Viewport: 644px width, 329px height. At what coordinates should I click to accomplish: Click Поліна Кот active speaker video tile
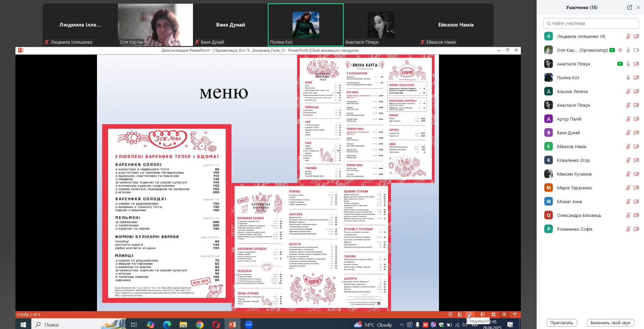pos(306,25)
